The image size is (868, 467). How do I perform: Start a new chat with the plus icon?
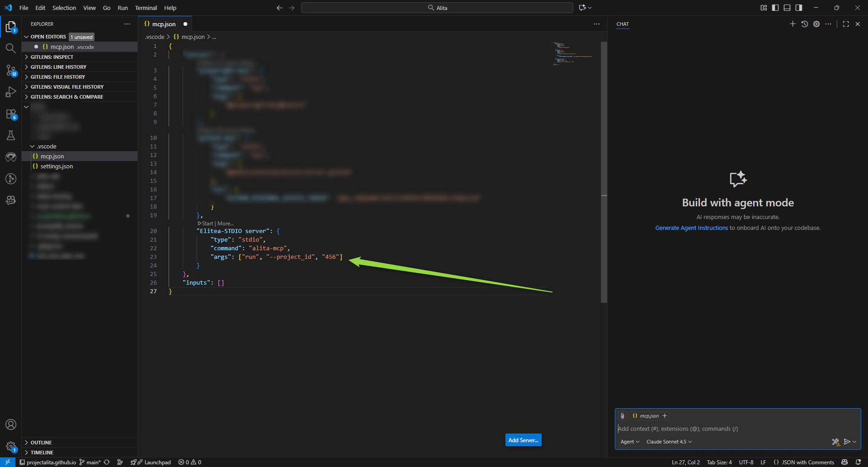tap(793, 24)
